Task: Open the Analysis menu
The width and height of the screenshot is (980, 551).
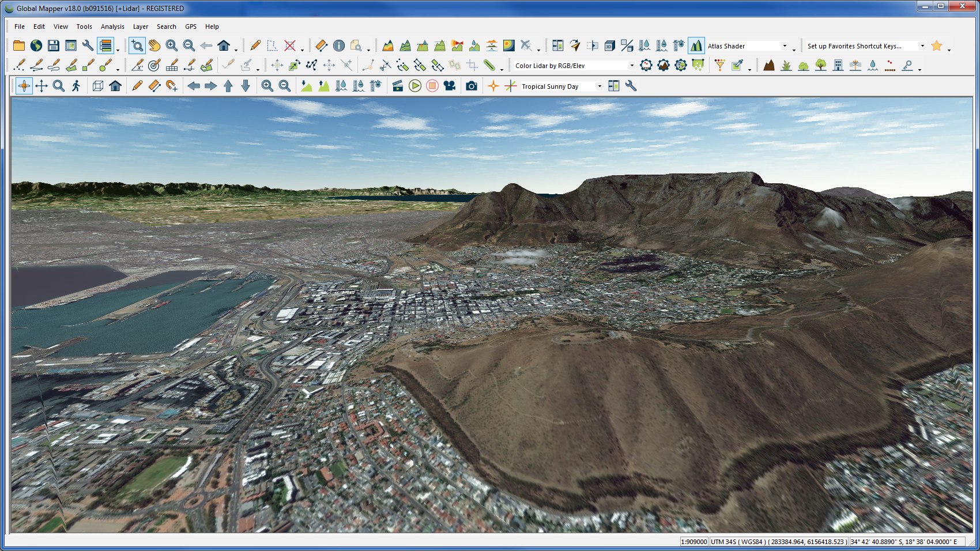Action: [x=112, y=27]
